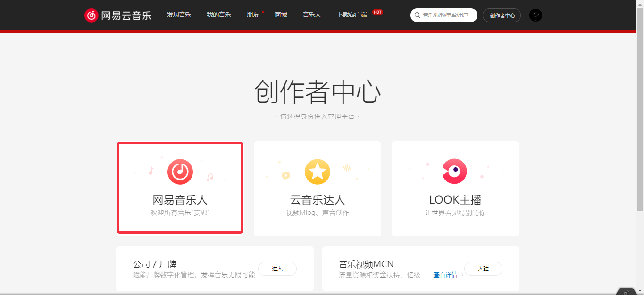The height and width of the screenshot is (295, 644).
Task: Click the red music note 网易音乐人 icon
Action: [180, 172]
